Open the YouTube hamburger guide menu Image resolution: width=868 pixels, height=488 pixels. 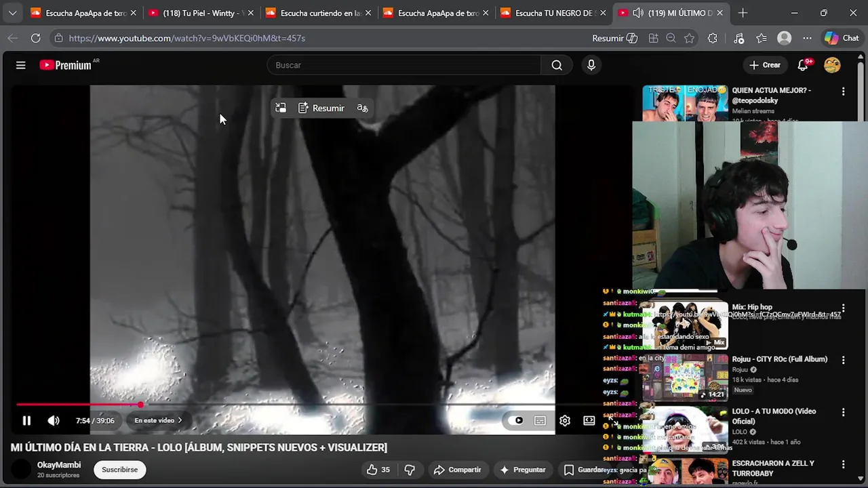[20, 65]
